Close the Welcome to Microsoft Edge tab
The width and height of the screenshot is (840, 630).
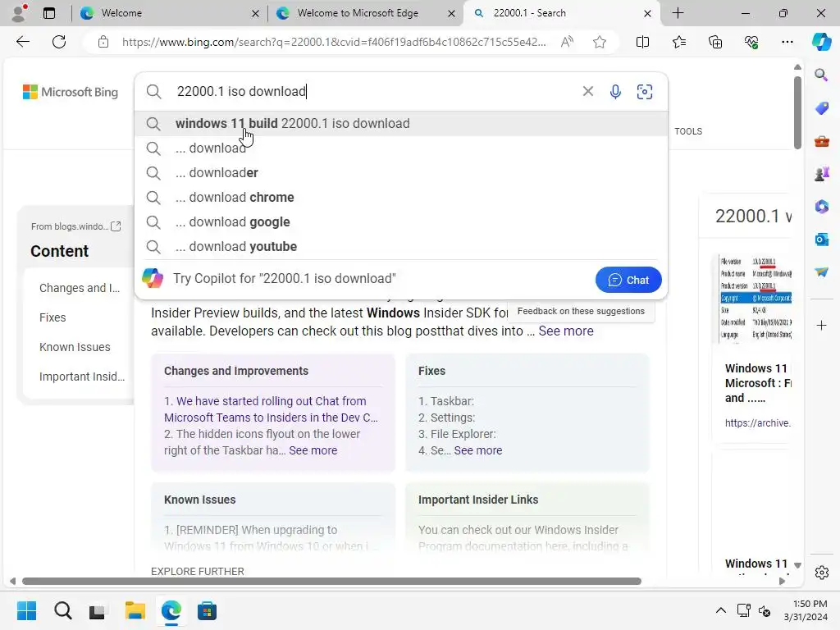(x=452, y=13)
